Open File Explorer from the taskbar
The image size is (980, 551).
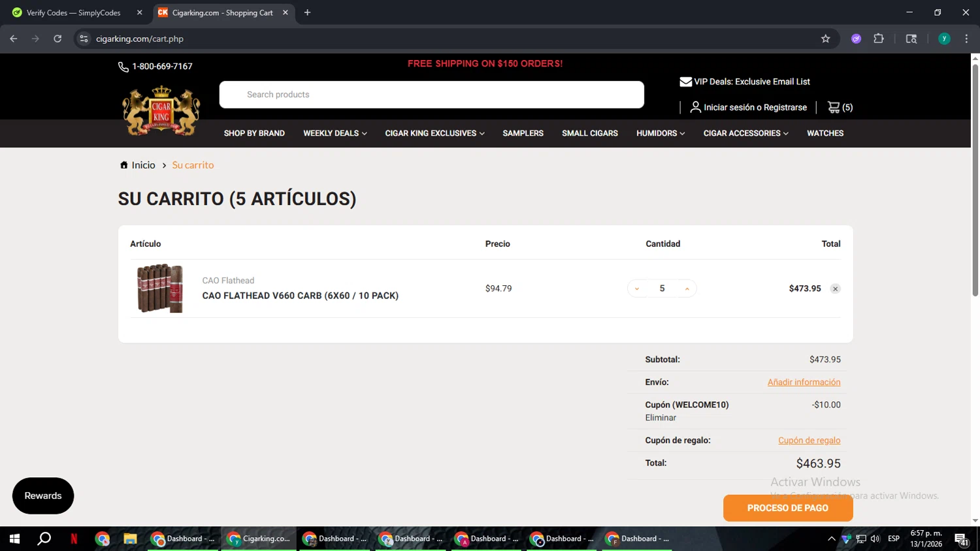[130, 539]
